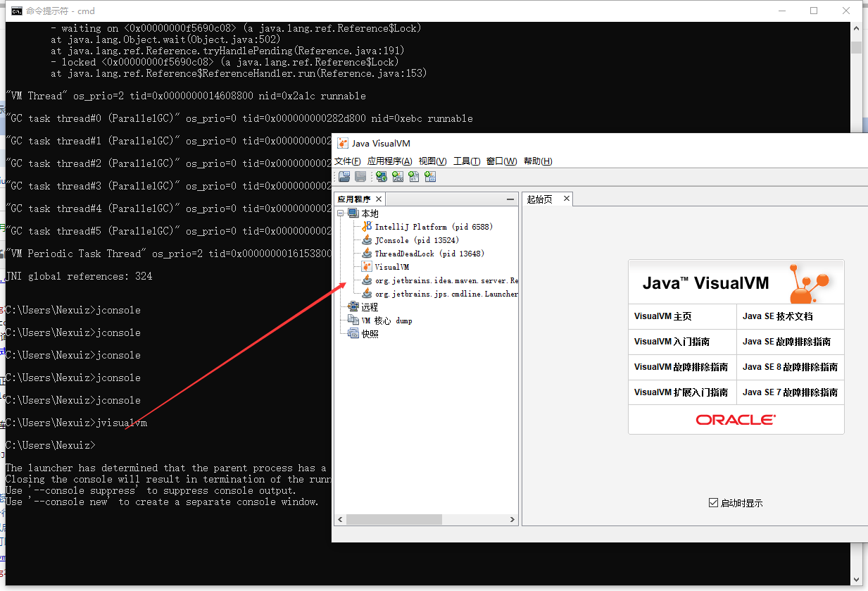Select the VM 核心 dump node label
This screenshot has width=868, height=591.
[x=387, y=321]
